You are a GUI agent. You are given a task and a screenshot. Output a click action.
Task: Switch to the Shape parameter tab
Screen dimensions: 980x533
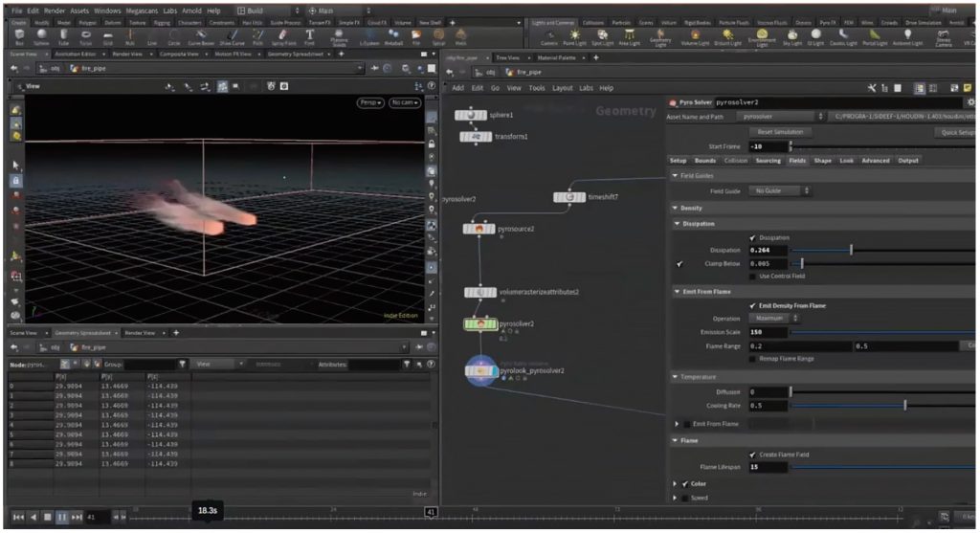tap(822, 161)
